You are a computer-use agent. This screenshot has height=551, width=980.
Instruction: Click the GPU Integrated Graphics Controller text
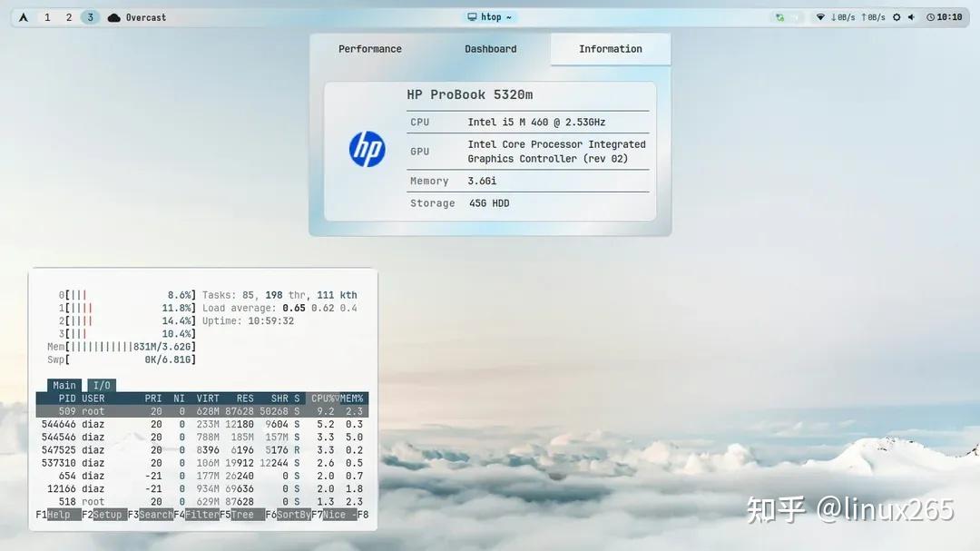coord(556,152)
